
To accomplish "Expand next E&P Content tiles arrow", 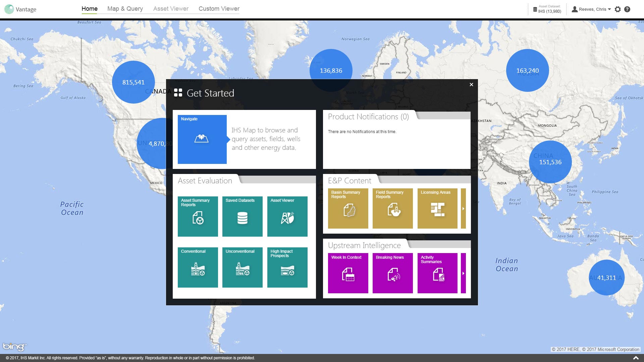I will tap(463, 208).
